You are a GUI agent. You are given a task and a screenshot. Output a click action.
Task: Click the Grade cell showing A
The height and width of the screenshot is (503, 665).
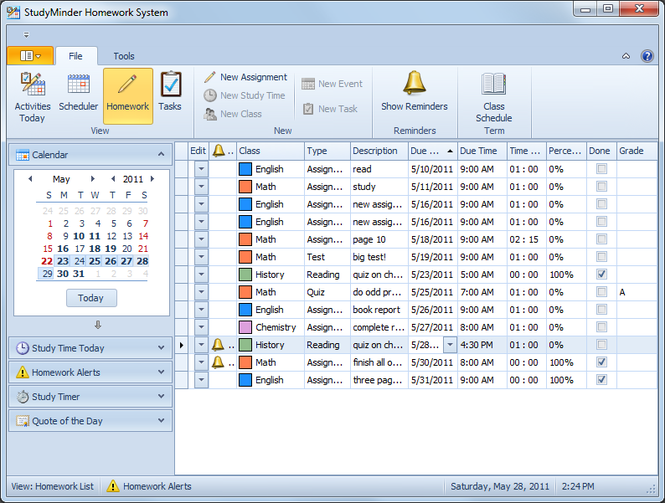pos(637,292)
